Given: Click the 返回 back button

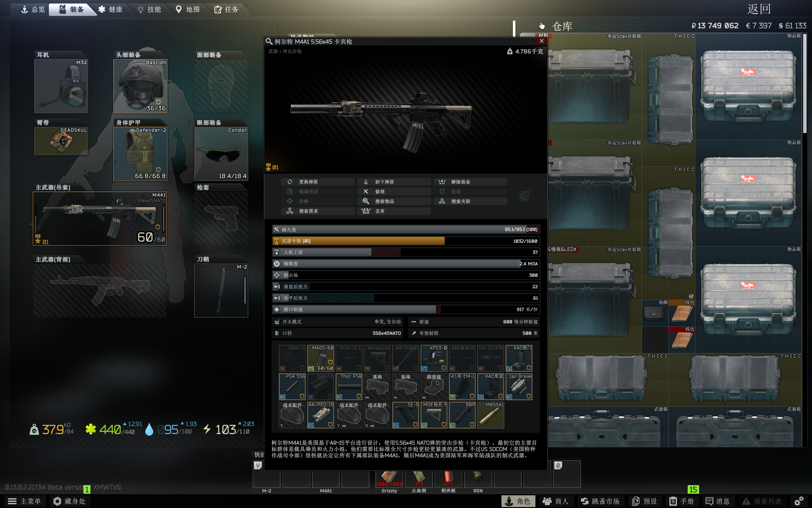Looking at the screenshot, I should coord(759,9).
